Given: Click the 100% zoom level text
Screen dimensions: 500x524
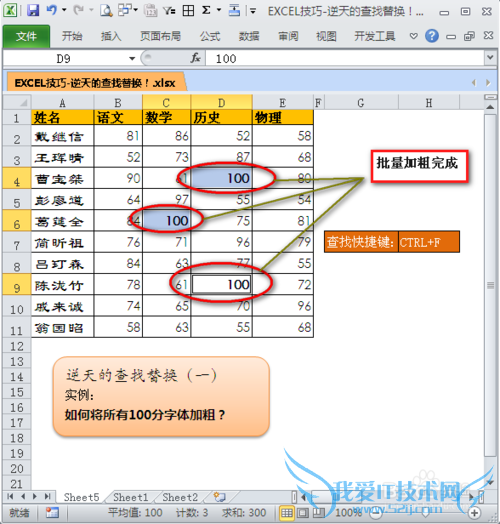Looking at the screenshot, I should click(348, 513).
